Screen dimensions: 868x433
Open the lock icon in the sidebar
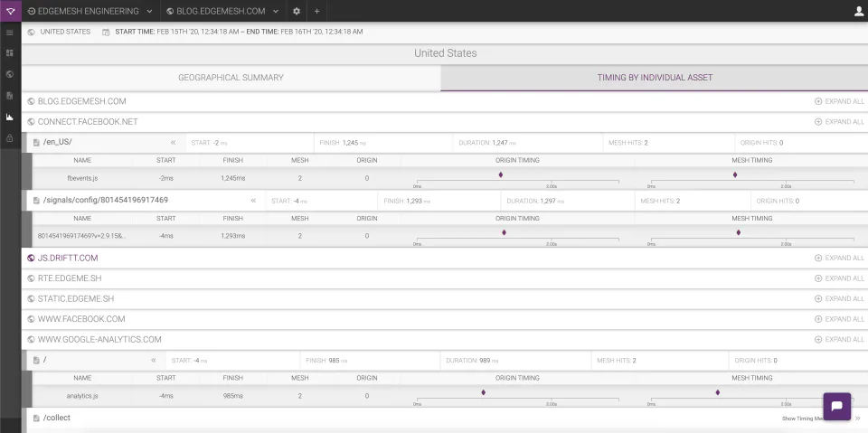point(9,138)
